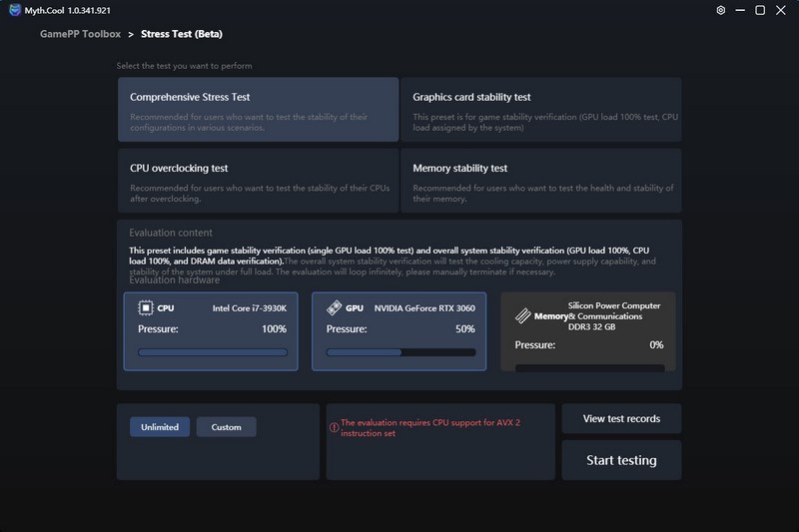
Task: Open settings via the gear icon
Action: tap(720, 10)
